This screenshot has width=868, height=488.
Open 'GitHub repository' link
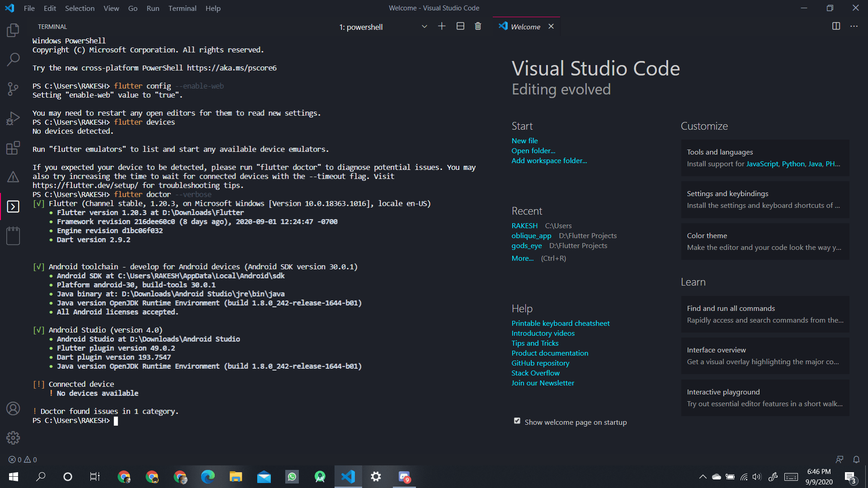click(540, 363)
